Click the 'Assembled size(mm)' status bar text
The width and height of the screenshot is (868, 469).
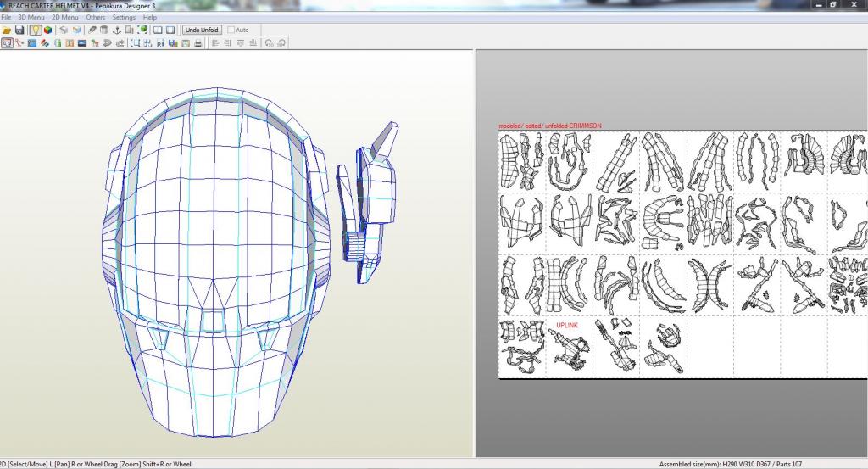pos(730,464)
